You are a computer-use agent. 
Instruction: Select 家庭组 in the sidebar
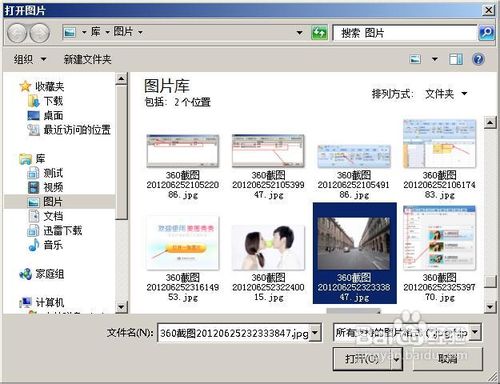tap(42, 274)
